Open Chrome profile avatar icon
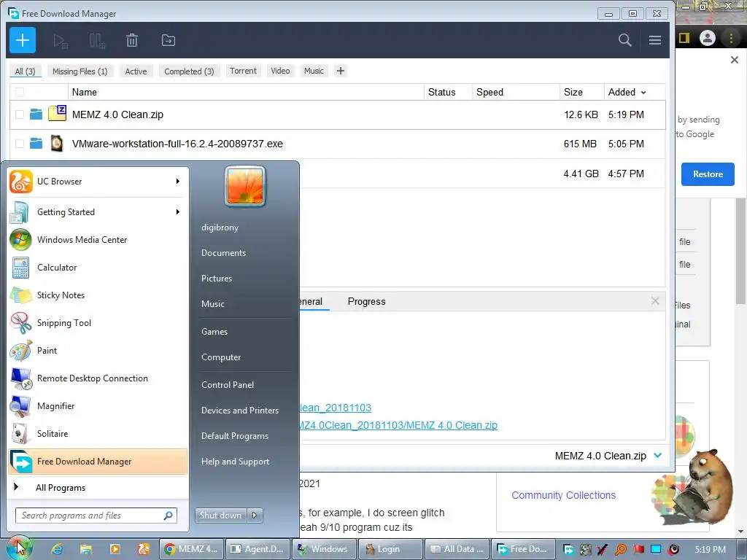 (x=708, y=38)
